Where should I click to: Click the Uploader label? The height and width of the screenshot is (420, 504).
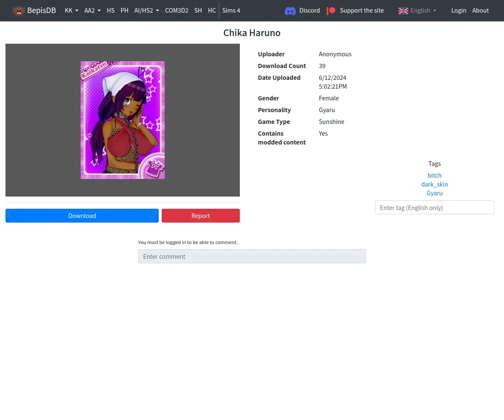(271, 54)
